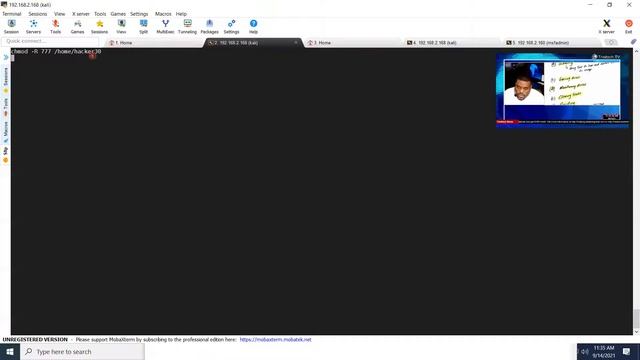Open the Sessions vertical sidebar tab
The width and height of the screenshot is (640, 360).
point(6,80)
